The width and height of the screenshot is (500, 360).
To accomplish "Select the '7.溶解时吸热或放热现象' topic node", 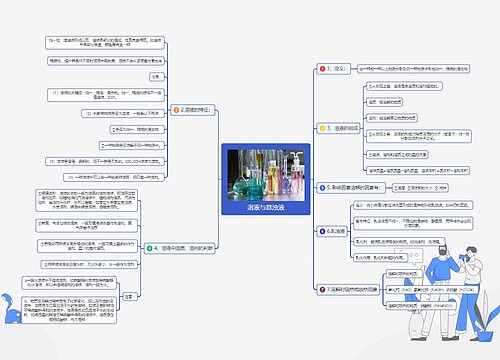I will coord(348,289).
